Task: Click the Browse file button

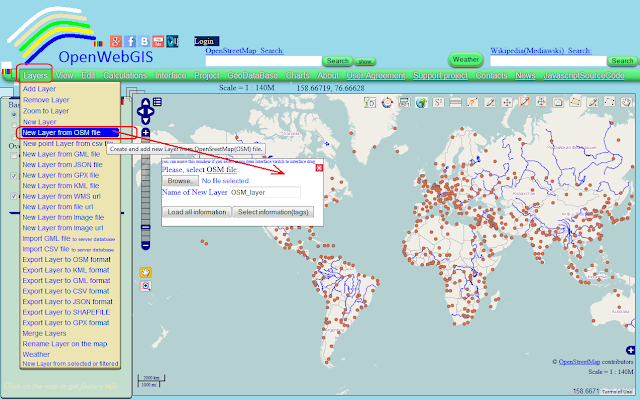Action: click(x=180, y=181)
